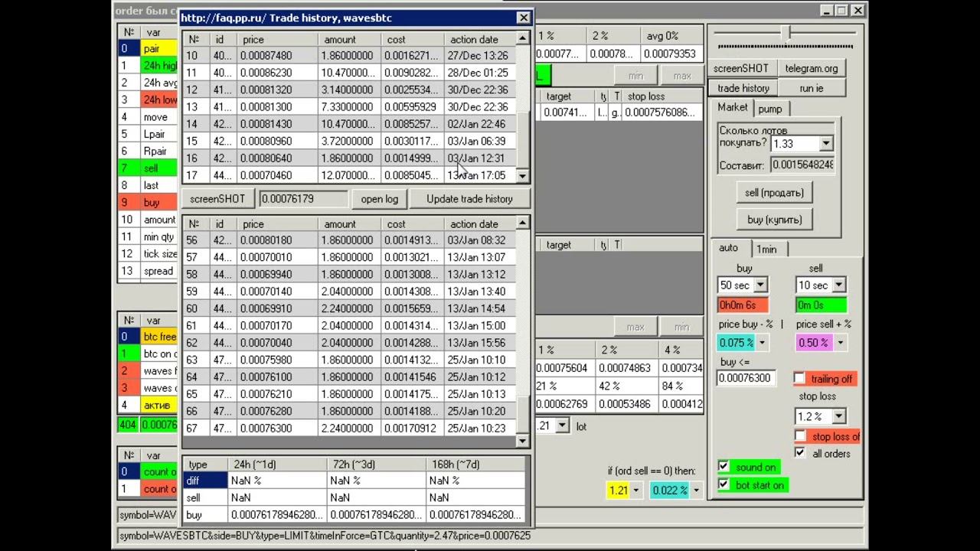Select row 11 price 0.00086230

pos(277,73)
